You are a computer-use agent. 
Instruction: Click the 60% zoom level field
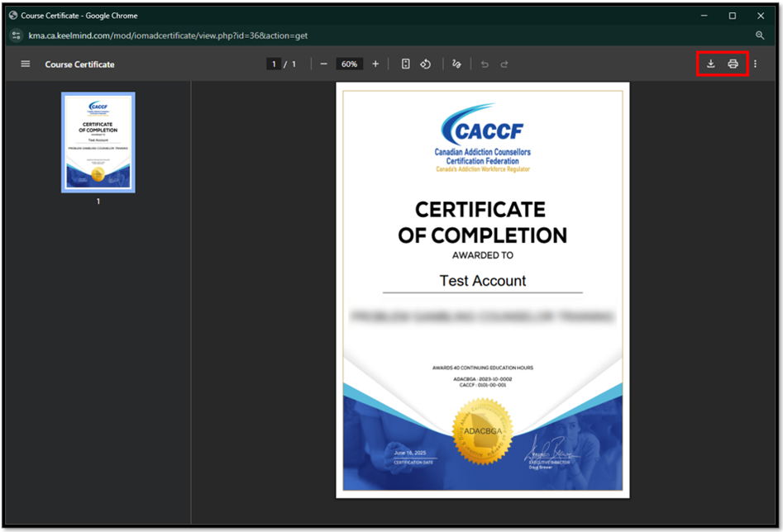click(349, 64)
